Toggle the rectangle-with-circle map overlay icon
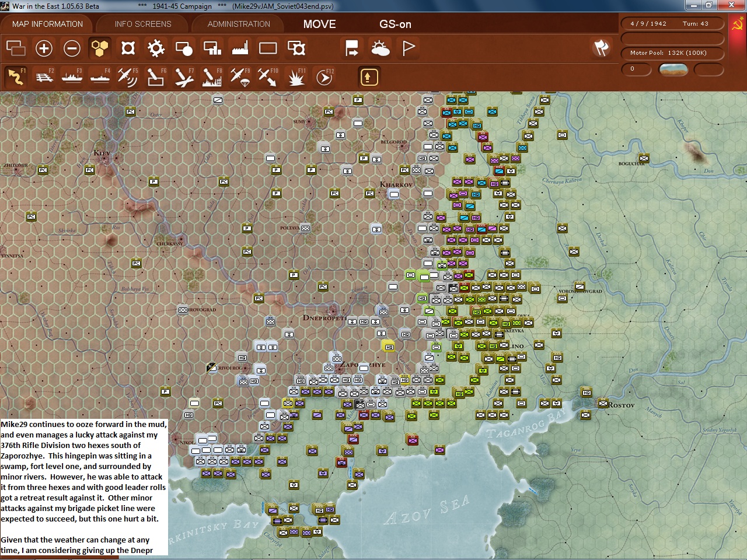747x560 pixels. tap(184, 48)
